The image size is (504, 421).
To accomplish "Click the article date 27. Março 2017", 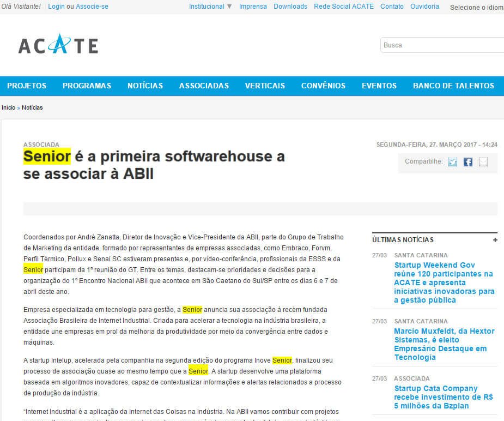I will [437, 145].
